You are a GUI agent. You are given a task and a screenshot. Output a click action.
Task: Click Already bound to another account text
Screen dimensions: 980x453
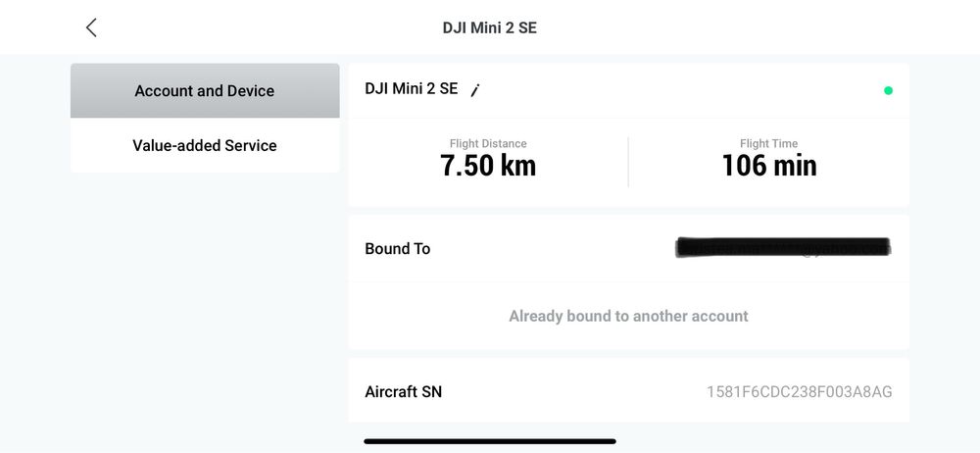(628, 316)
